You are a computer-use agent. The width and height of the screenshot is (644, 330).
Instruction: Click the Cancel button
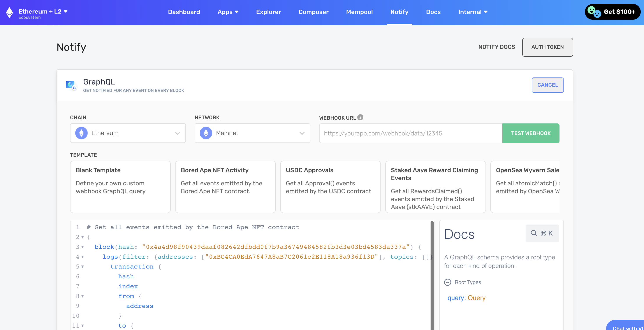point(547,85)
